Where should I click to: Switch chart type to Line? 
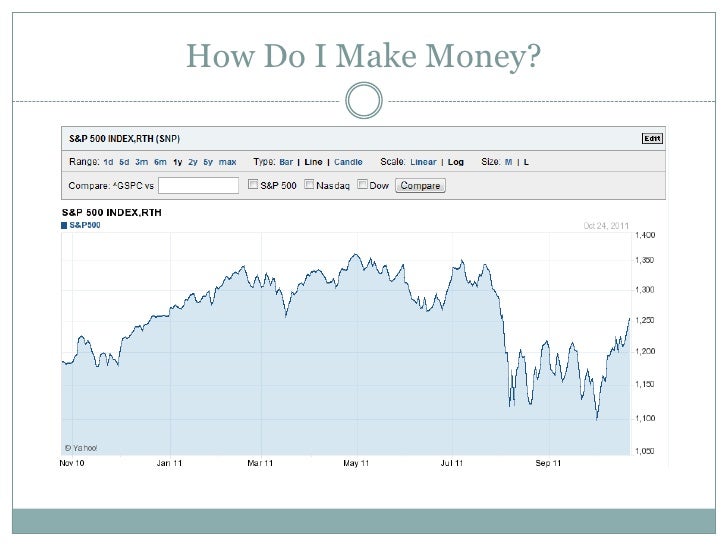tap(313, 162)
